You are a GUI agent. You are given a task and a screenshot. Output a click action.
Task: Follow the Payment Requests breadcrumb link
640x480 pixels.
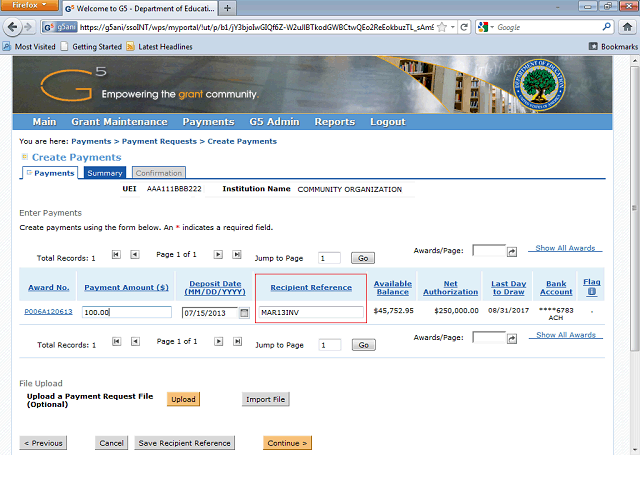[x=159, y=141]
